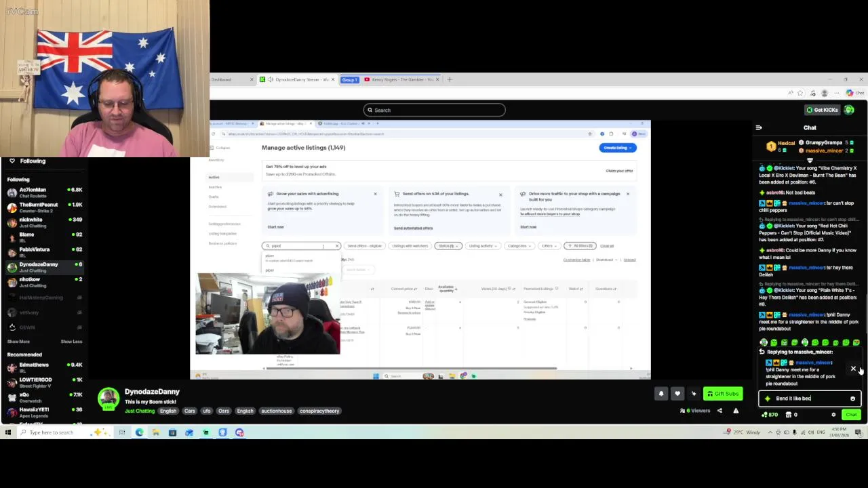Click the Just Chatting category link
The height and width of the screenshot is (488, 868).
(140, 411)
